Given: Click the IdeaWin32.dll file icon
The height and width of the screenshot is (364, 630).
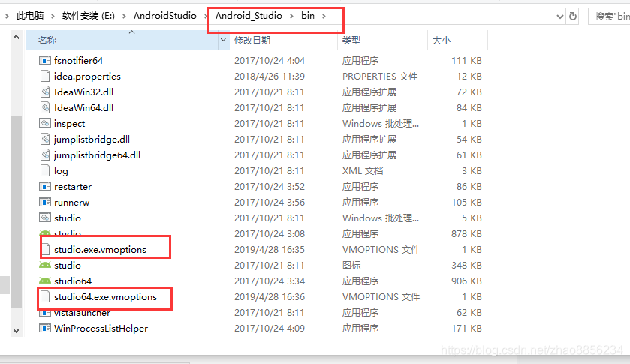Looking at the screenshot, I should (x=45, y=92).
